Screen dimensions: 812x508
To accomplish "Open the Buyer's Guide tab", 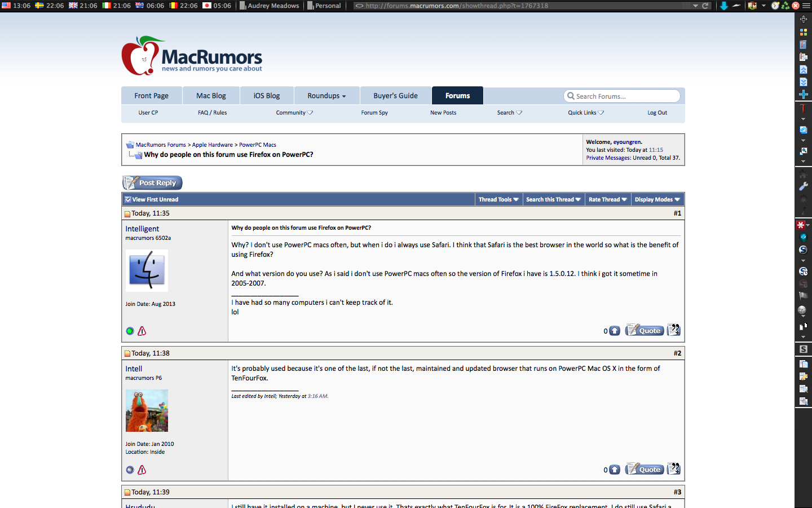I will pyautogui.click(x=395, y=95).
